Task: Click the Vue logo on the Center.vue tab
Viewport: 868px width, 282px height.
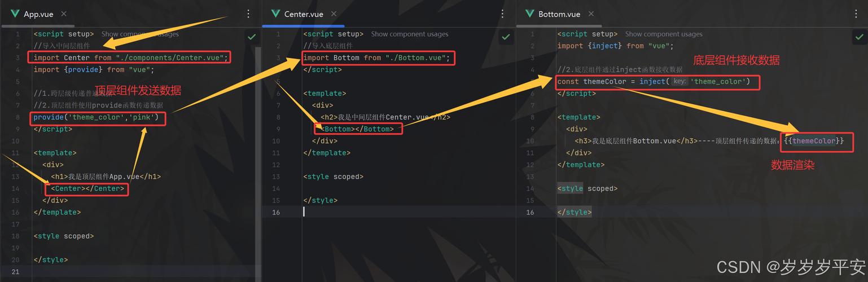Action: coord(275,14)
